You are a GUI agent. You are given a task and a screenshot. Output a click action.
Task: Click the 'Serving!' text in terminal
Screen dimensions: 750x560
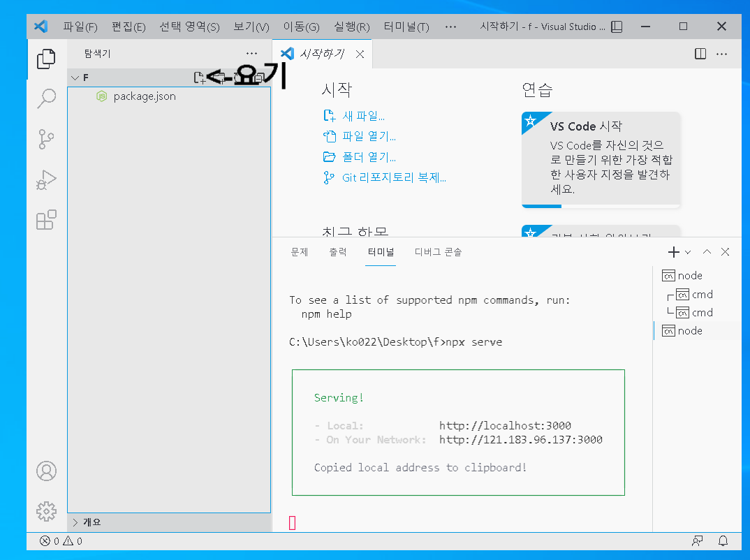pos(339,398)
